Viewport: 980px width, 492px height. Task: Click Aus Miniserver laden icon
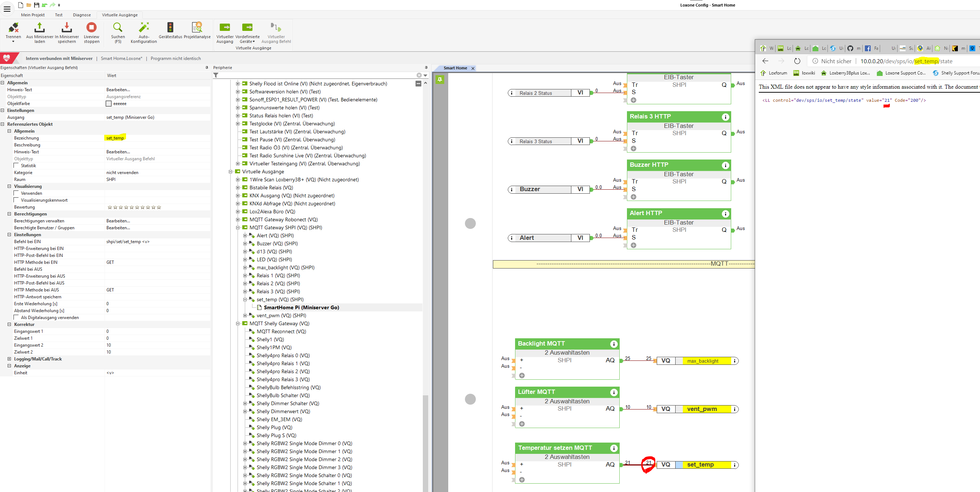pos(40,27)
